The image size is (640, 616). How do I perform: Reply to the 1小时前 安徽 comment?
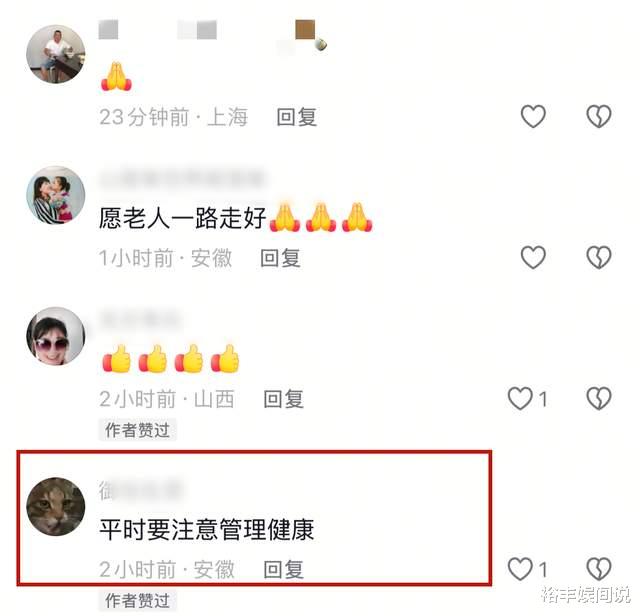point(280,258)
